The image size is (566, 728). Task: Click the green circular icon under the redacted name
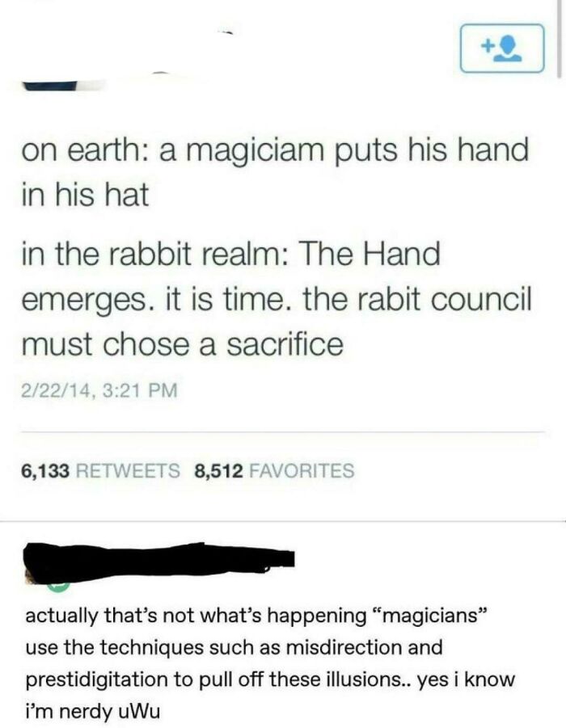58,587
